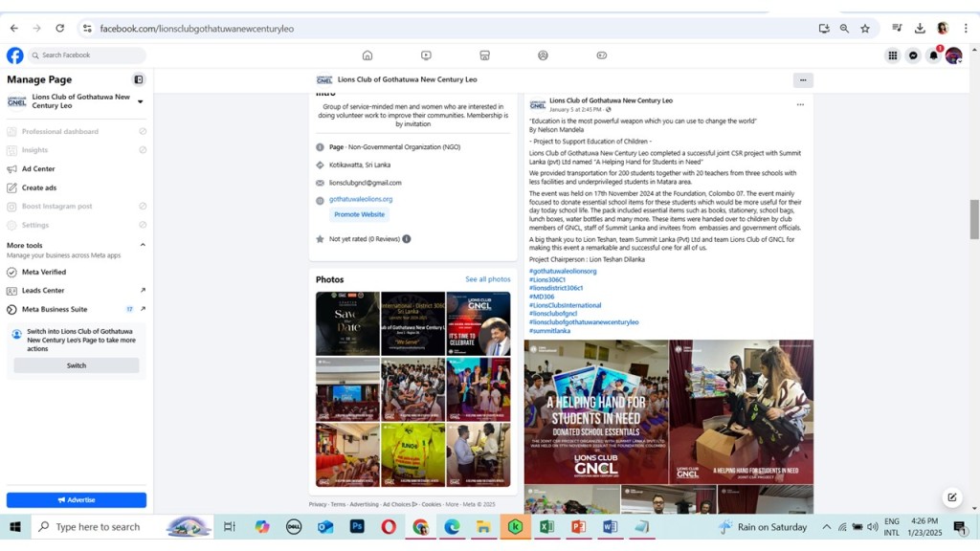Open Boost Instagram post option
This screenshot has height=551, width=980.
point(77,207)
